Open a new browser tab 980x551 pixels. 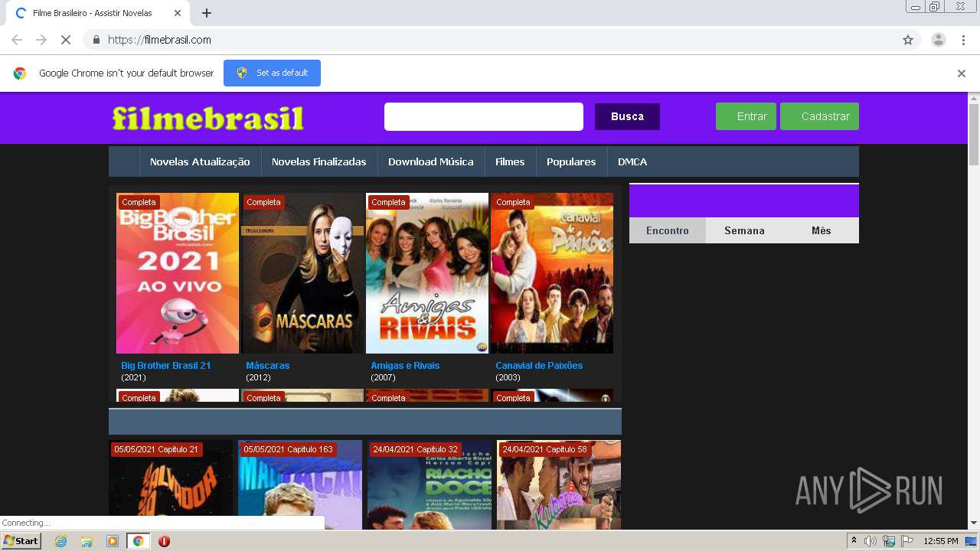pos(207,13)
